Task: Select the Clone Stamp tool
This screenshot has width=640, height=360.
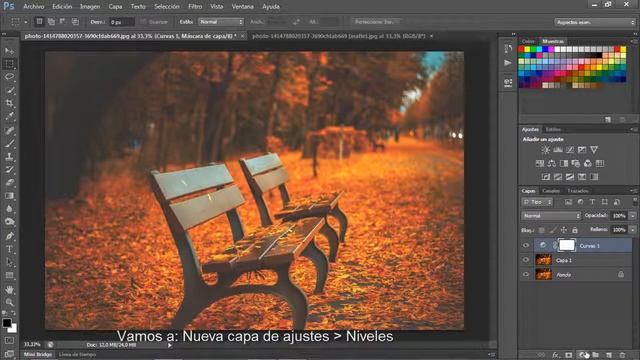Action: pos(9,157)
